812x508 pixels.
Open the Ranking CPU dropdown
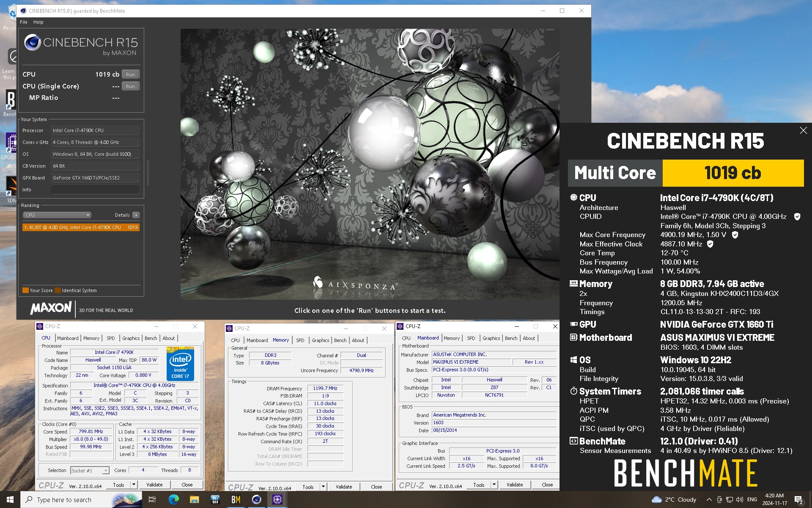pyautogui.click(x=57, y=215)
